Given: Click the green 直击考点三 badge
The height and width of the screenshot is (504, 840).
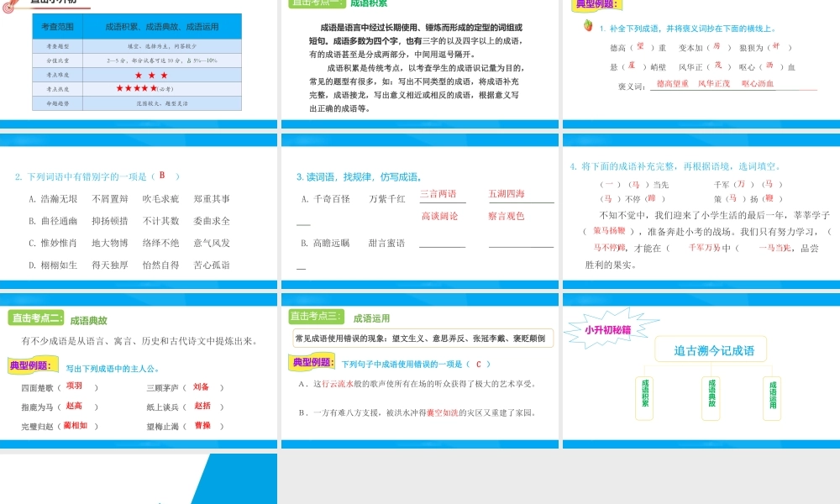Looking at the screenshot, I should 316,316.
